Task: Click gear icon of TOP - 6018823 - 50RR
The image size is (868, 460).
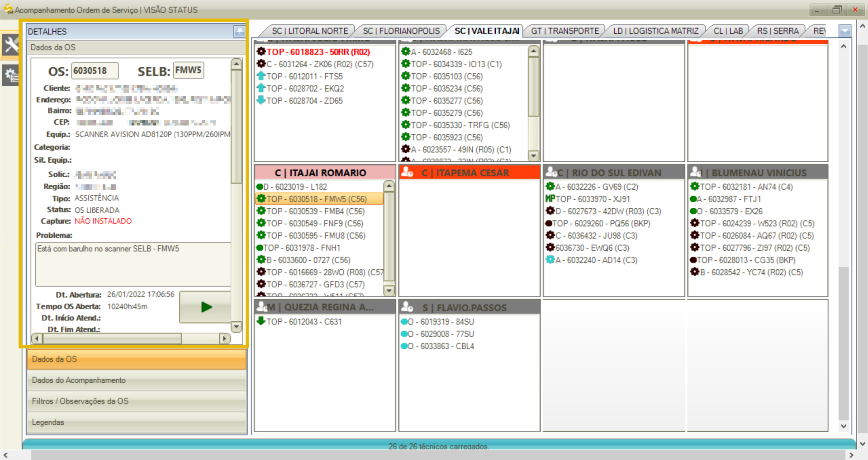Action: 261,52
